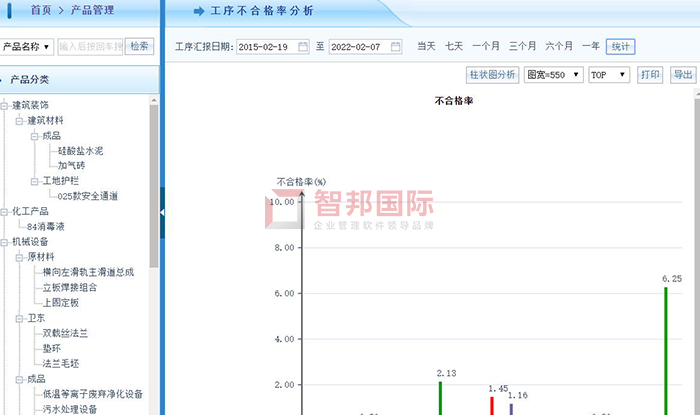
Task: Open the 图宽=550 width dropdown
Action: pos(554,75)
